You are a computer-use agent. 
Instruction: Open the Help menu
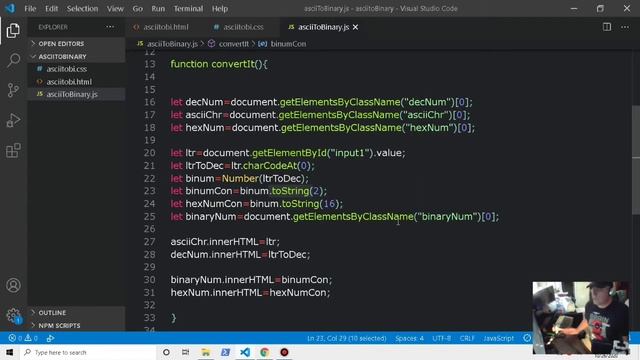[x=220, y=8]
